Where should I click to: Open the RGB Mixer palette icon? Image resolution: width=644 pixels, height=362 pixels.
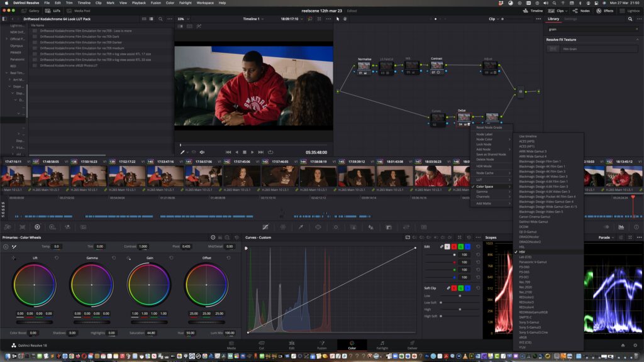pyautogui.click(x=67, y=227)
